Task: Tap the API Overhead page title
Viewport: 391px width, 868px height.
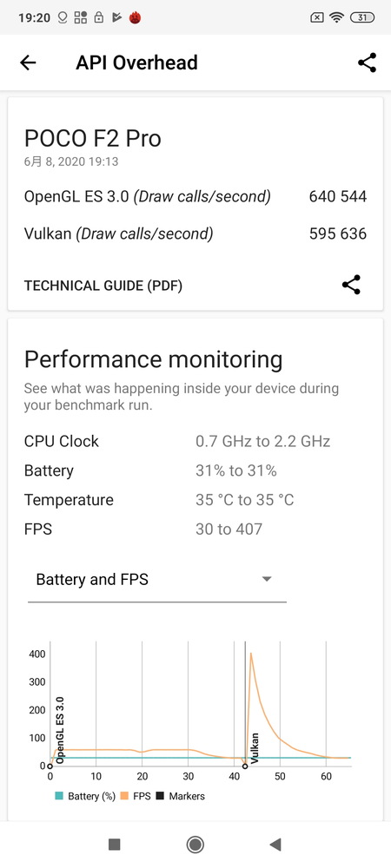Action: click(136, 62)
